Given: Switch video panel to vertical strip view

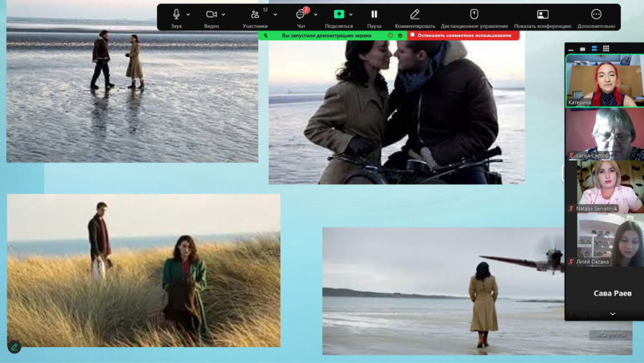Looking at the screenshot, I should [x=594, y=48].
